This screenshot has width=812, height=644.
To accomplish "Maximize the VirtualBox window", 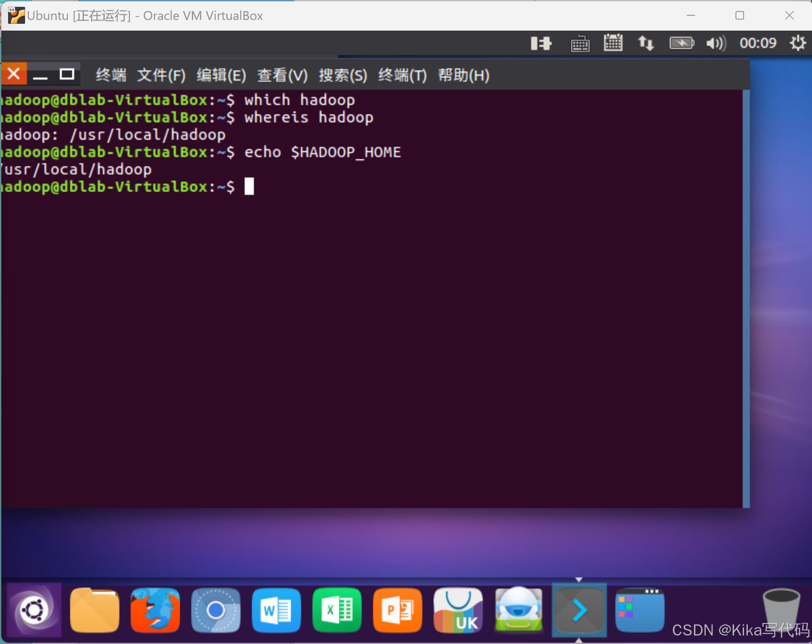I will 740,15.
